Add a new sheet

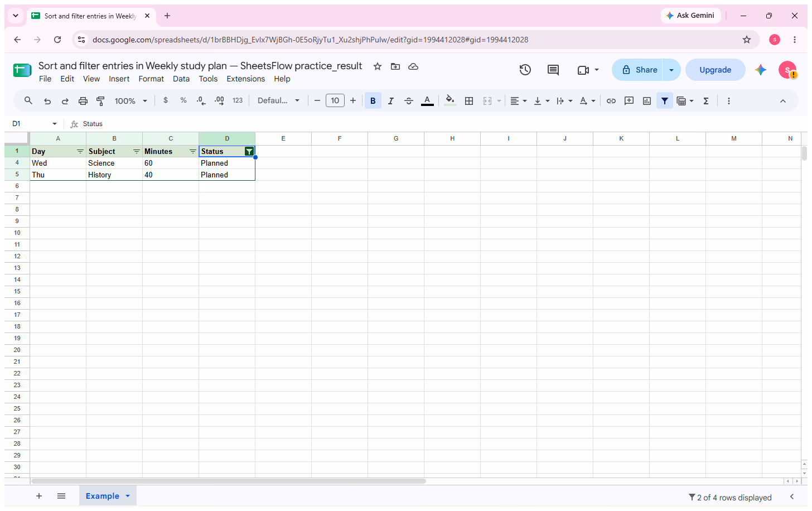(x=39, y=496)
